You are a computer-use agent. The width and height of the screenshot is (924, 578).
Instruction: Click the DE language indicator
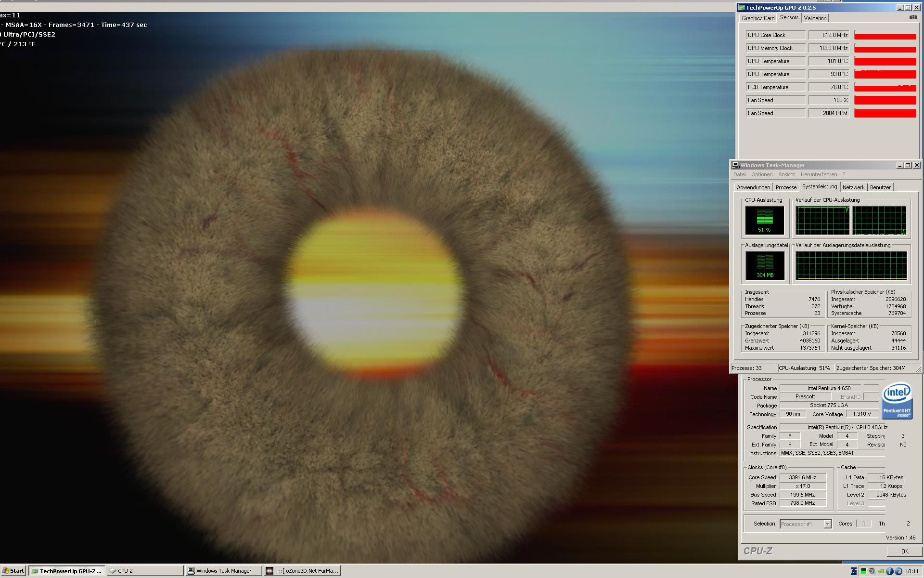tap(854, 571)
